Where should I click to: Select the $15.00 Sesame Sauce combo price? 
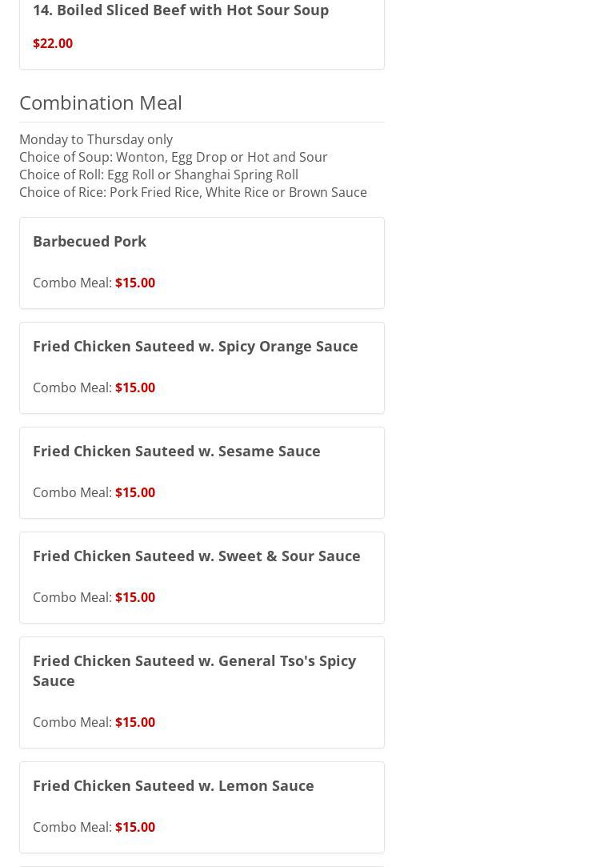pyautogui.click(x=135, y=492)
